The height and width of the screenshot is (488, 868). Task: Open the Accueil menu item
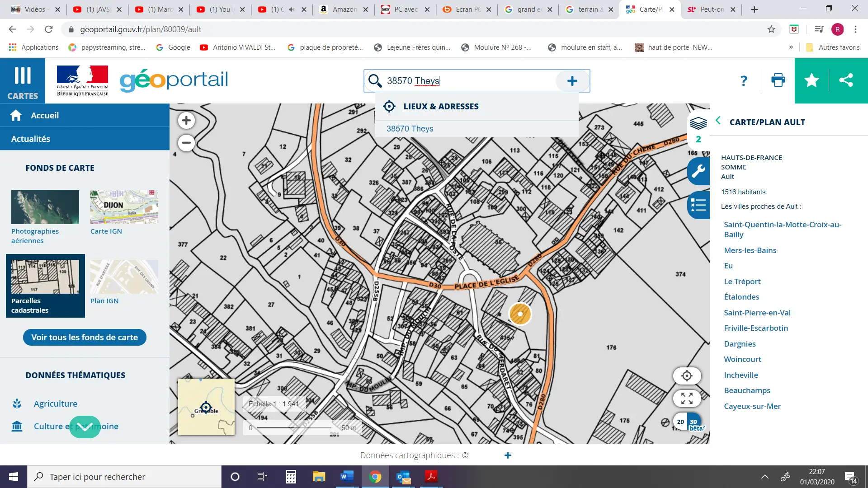[45, 115]
